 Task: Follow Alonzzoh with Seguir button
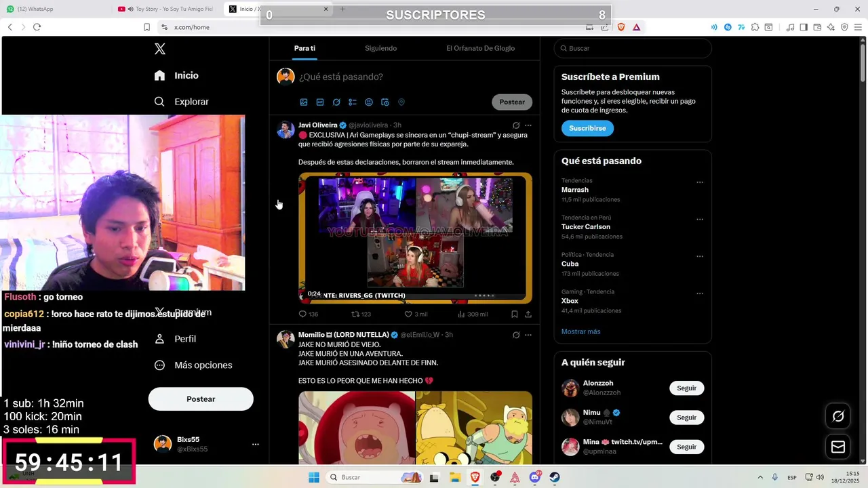click(x=686, y=388)
